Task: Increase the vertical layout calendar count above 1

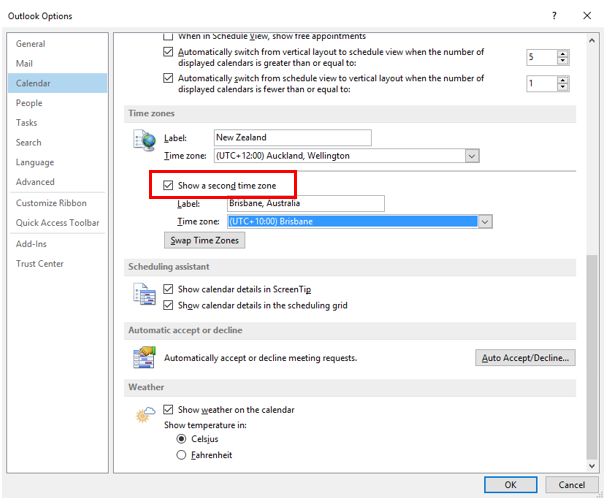Action: [x=562, y=80]
